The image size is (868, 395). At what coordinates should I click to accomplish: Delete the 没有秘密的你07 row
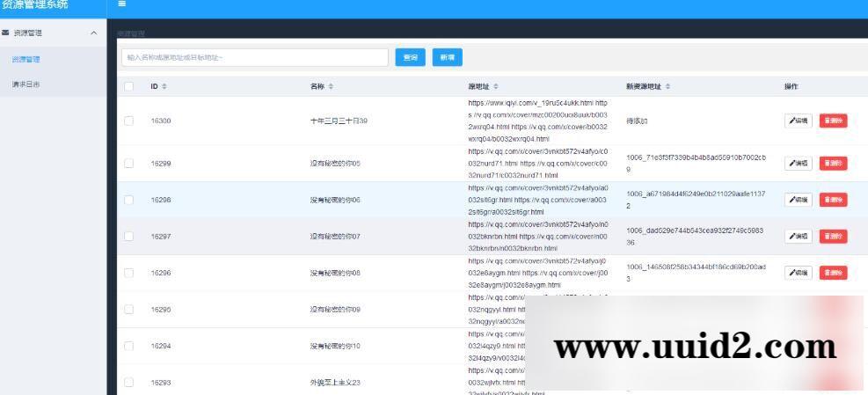(x=833, y=237)
